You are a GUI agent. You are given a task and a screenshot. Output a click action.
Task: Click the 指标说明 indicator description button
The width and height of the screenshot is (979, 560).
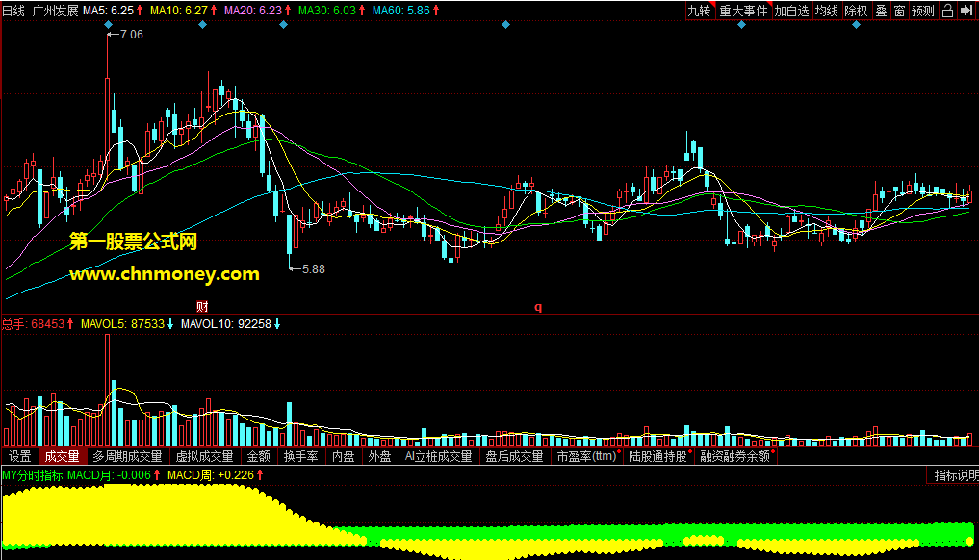pos(954,475)
